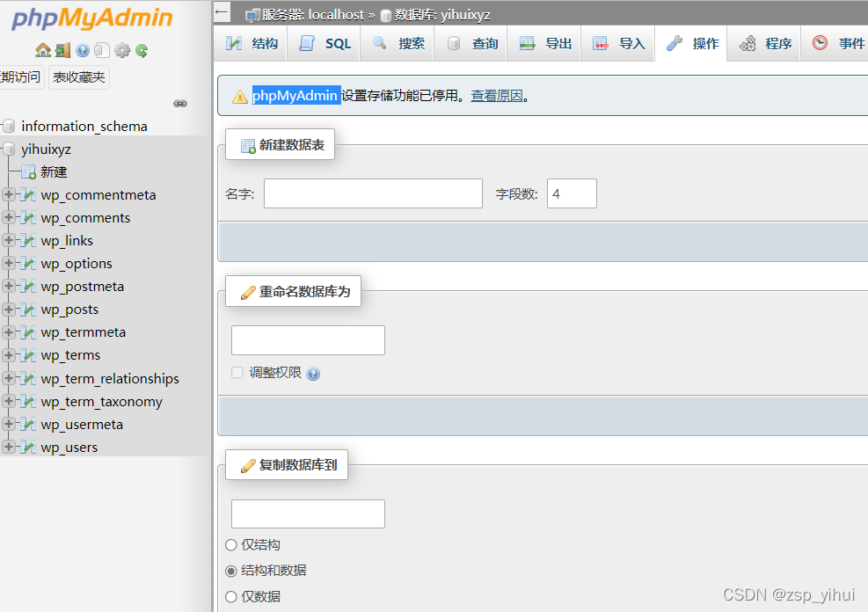Click the 复制数据库到 text field
Image resolution: width=868 pixels, height=612 pixels.
(x=308, y=514)
